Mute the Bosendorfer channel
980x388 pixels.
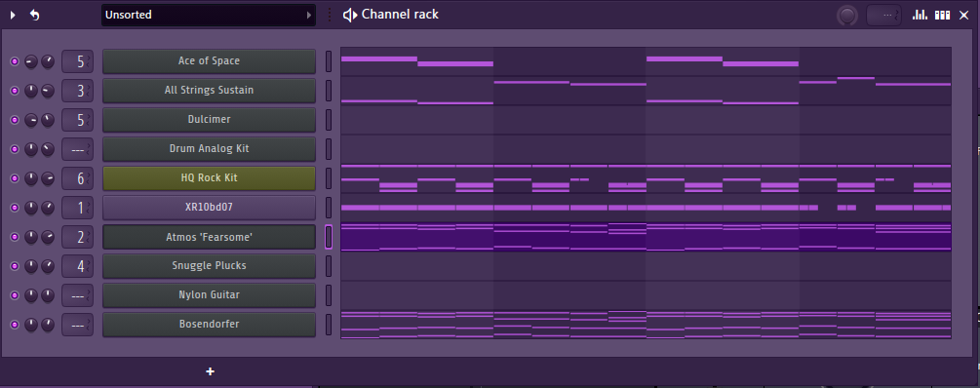(15, 325)
